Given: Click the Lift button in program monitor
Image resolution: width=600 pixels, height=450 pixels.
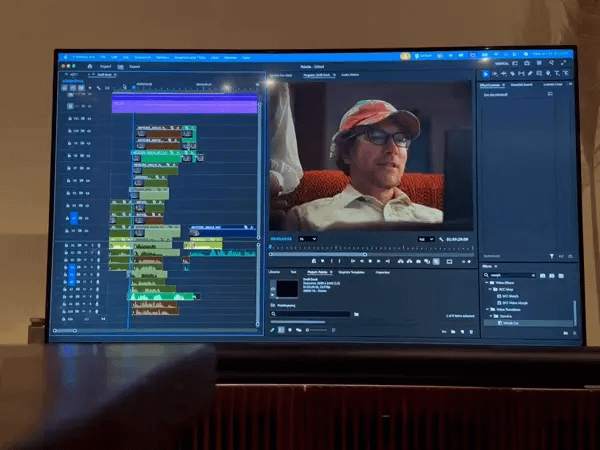Looking at the screenshot, I should point(401,261).
